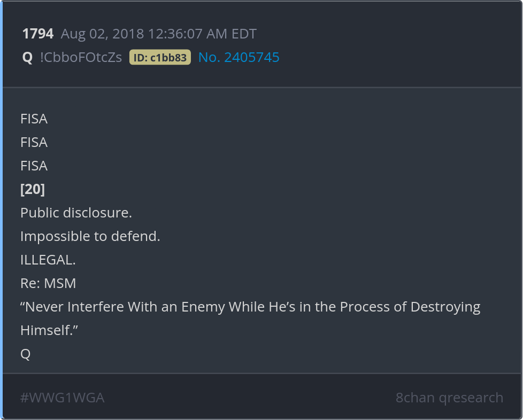Image resolution: width=523 pixels, height=420 pixels.
Task: Open post link No. 2405745
Action: click(x=239, y=57)
